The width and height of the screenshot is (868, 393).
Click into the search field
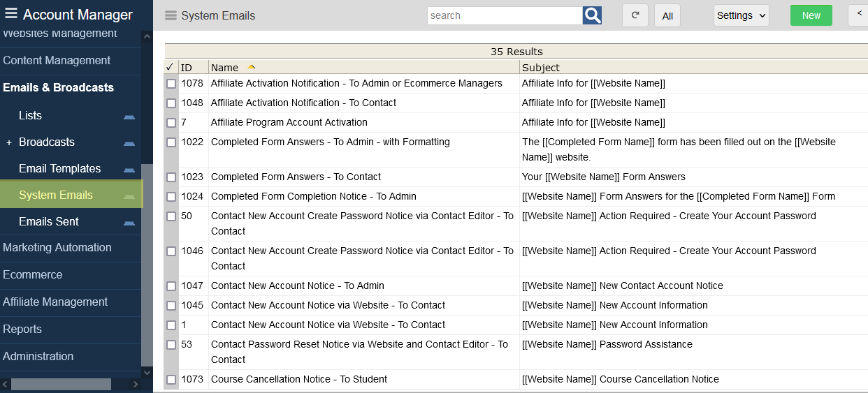[x=505, y=15]
